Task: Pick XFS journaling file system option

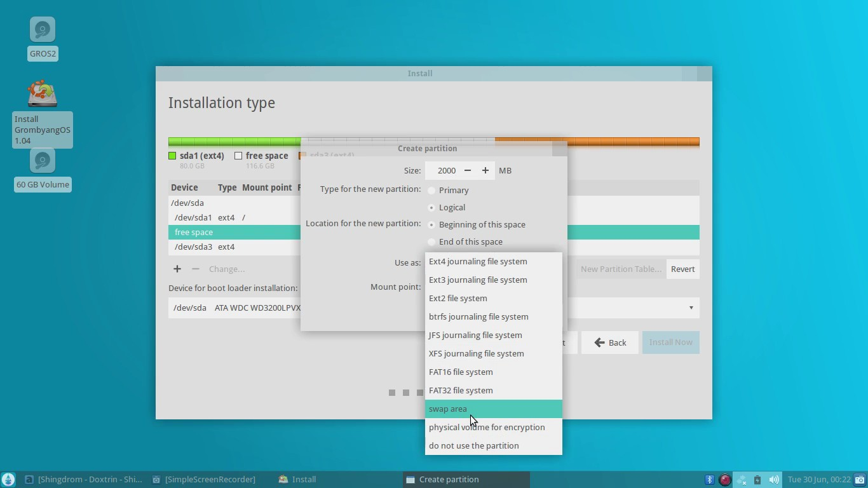Action: pos(494,354)
